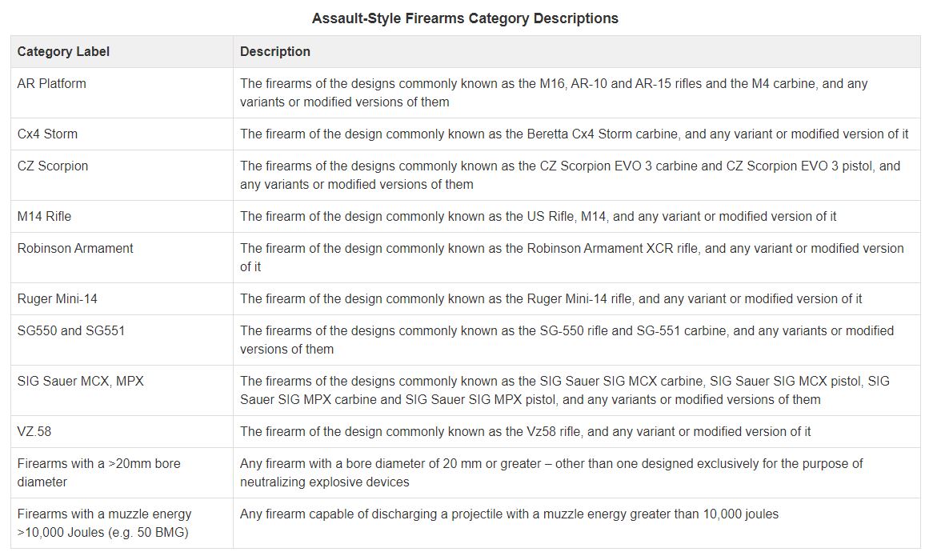Click the table title Assault-Style Firearms Category Descriptions

(465, 18)
